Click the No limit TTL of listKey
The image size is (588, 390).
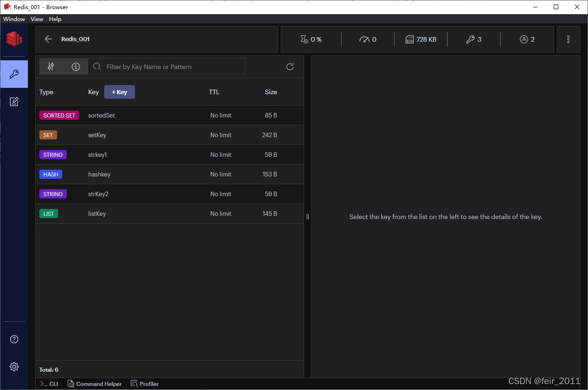pyautogui.click(x=221, y=214)
